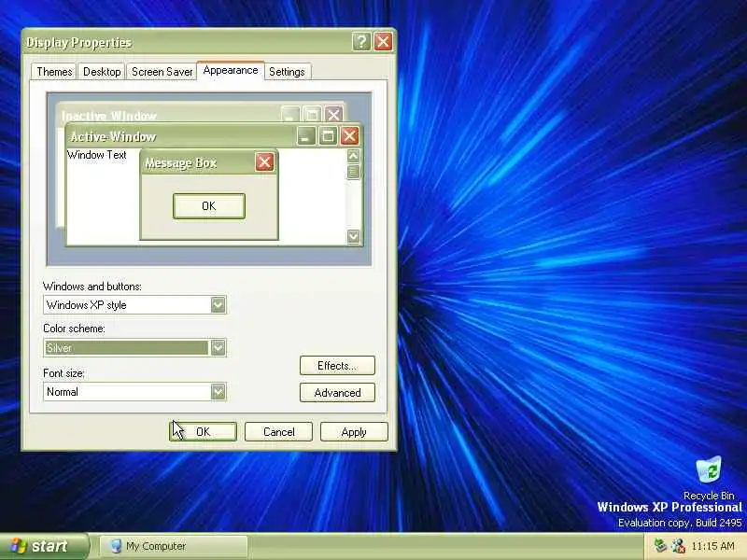747x560 pixels.
Task: Click the Display Properties help question mark
Action: 361,41
